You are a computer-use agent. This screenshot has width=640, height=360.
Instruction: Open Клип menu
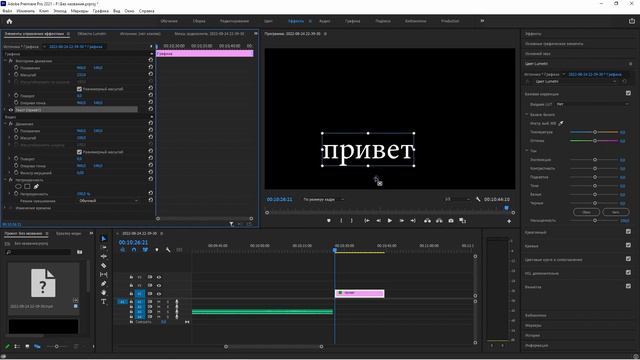pyautogui.click(x=44, y=11)
